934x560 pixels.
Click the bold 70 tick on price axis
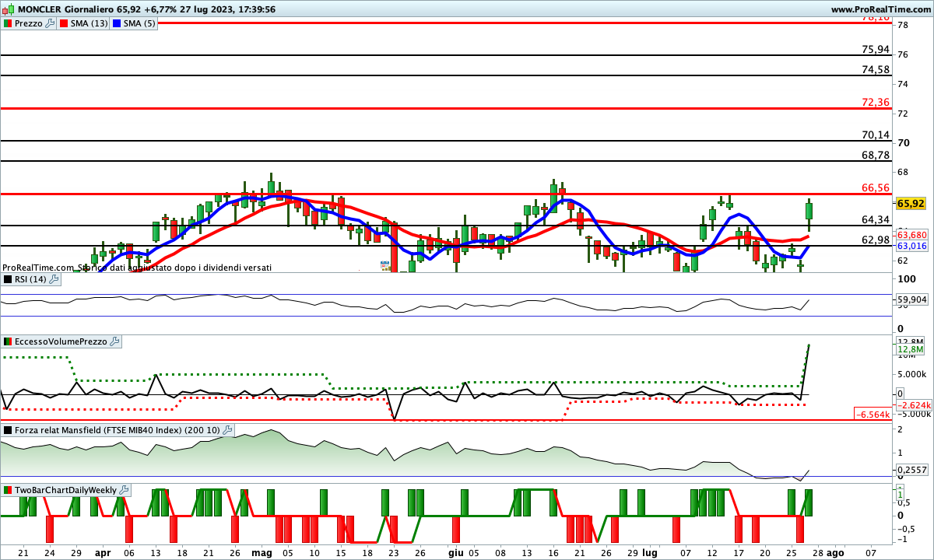coord(903,142)
